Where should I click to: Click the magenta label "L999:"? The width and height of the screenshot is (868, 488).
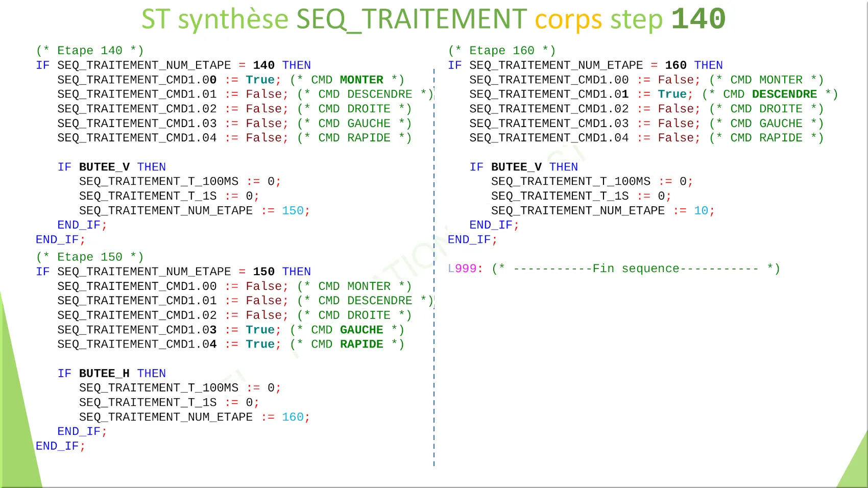[x=465, y=269]
